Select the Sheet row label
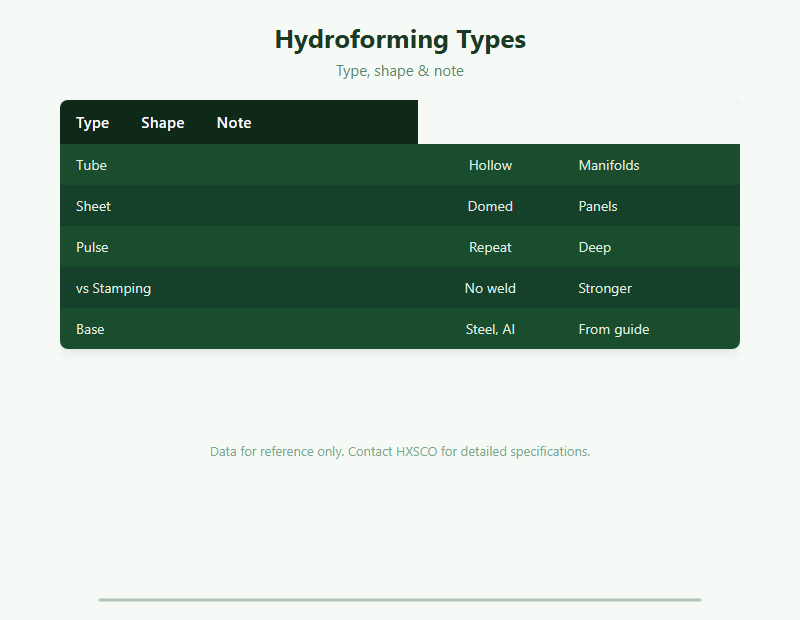The image size is (800, 620). [93, 206]
